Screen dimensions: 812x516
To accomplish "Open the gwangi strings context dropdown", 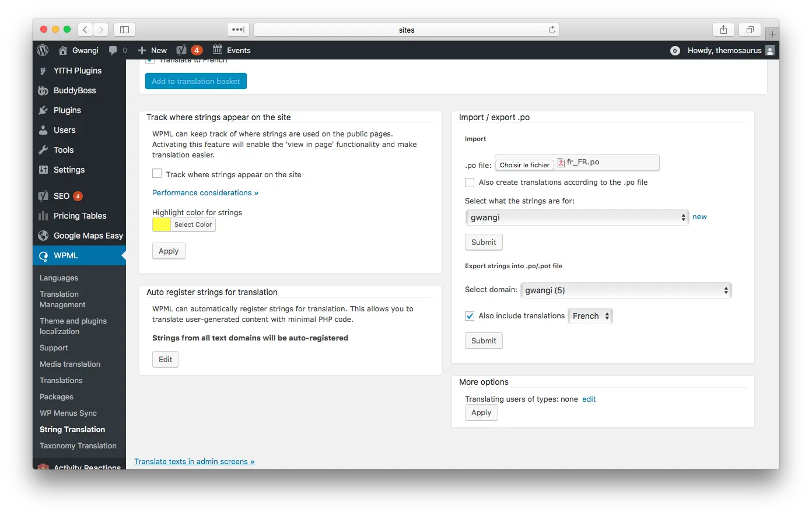I will click(577, 217).
